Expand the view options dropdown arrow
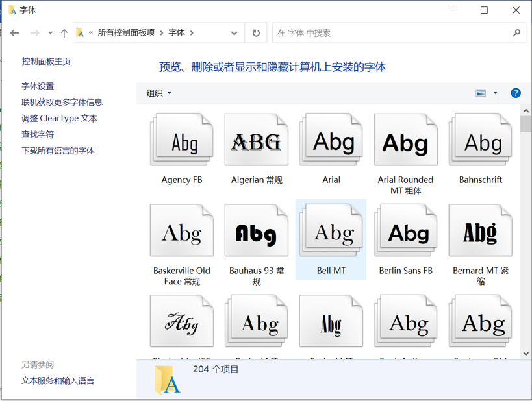 tap(496, 93)
